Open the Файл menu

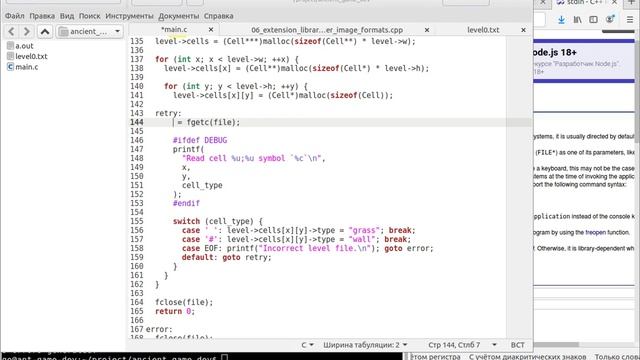pos(15,16)
